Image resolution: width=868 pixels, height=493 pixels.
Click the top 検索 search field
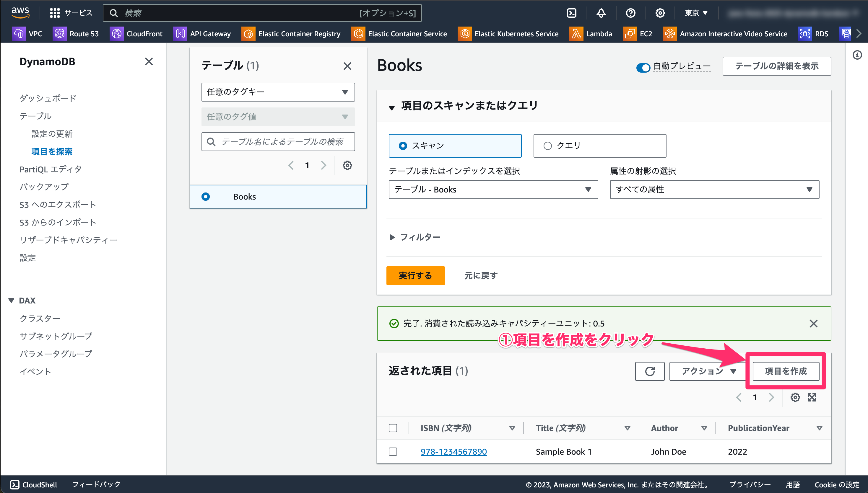[x=262, y=13]
